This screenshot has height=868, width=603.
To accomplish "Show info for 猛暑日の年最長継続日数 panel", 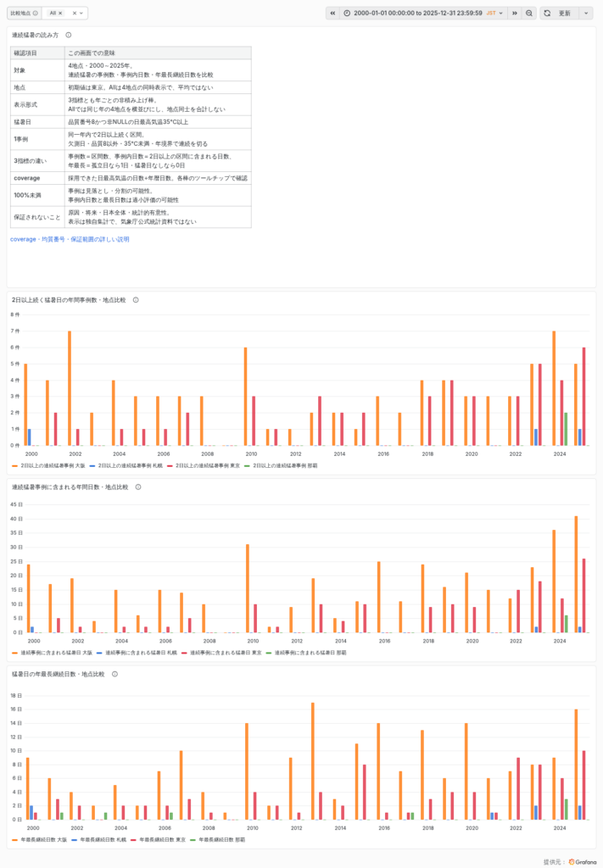I will [114, 674].
